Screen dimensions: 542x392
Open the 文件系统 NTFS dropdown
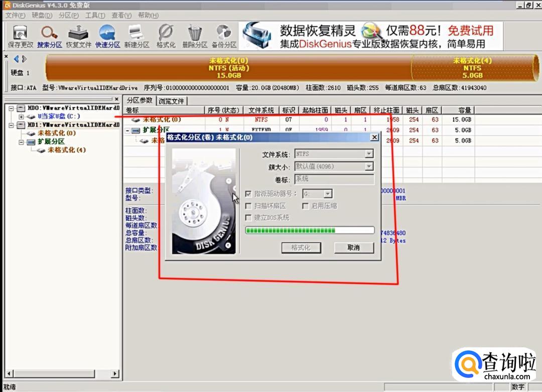coord(369,154)
